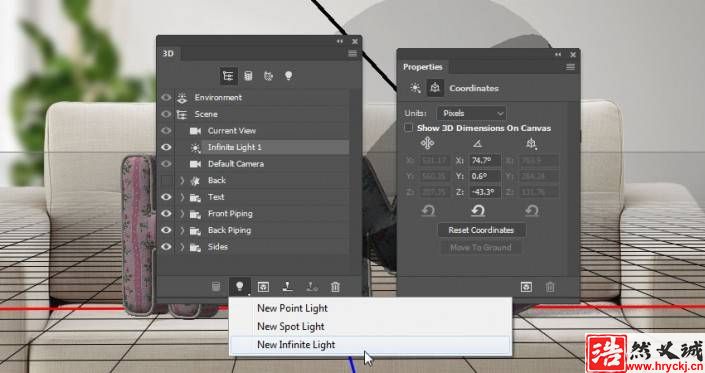Click the add new light bulb icon at 3D panel bottom

point(240,286)
